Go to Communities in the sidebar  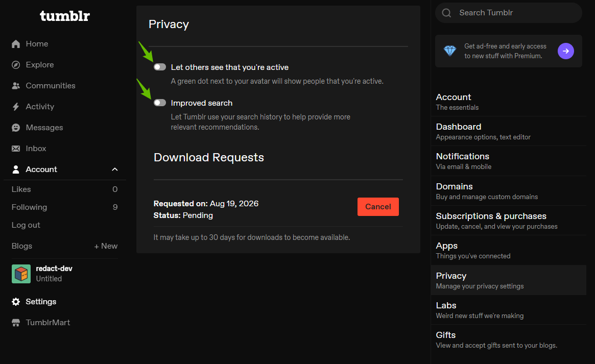click(x=51, y=86)
